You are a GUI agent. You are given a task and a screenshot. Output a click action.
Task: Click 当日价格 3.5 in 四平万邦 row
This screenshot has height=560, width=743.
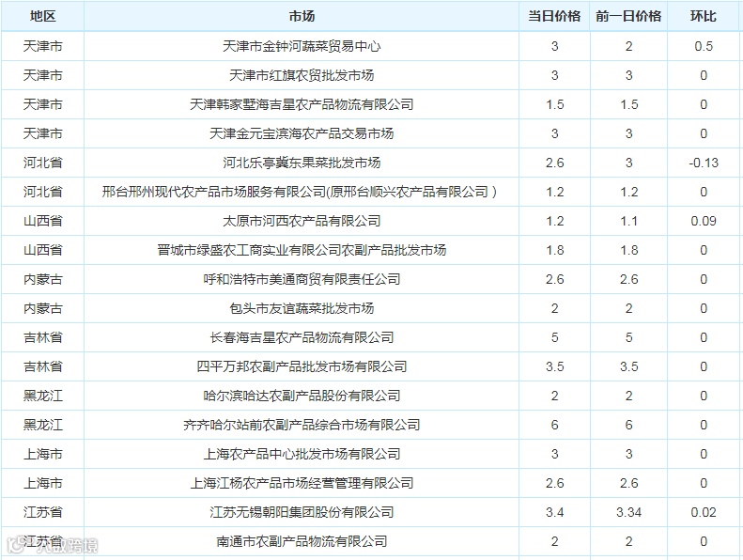coord(554,366)
